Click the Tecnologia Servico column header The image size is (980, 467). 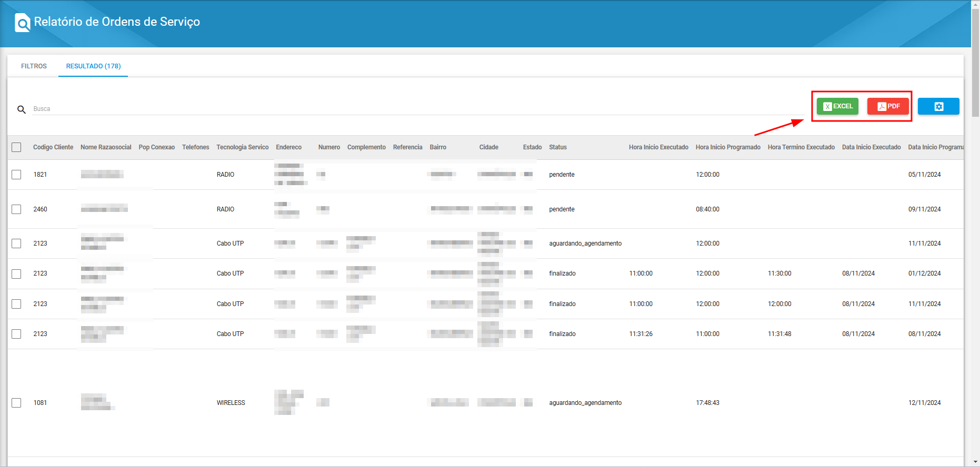[243, 147]
